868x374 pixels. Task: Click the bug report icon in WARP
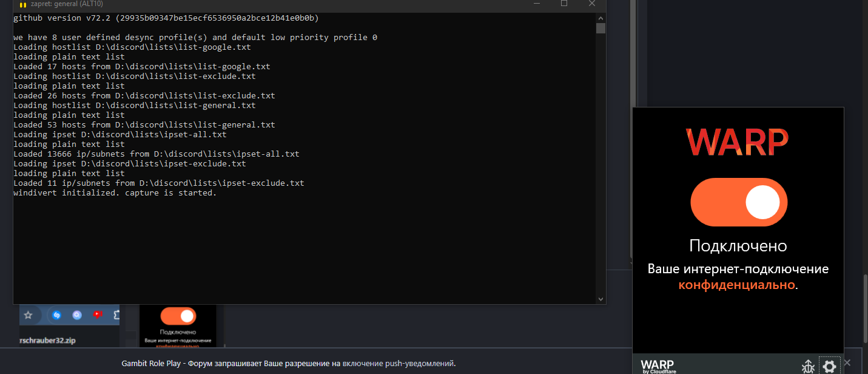[x=808, y=366]
